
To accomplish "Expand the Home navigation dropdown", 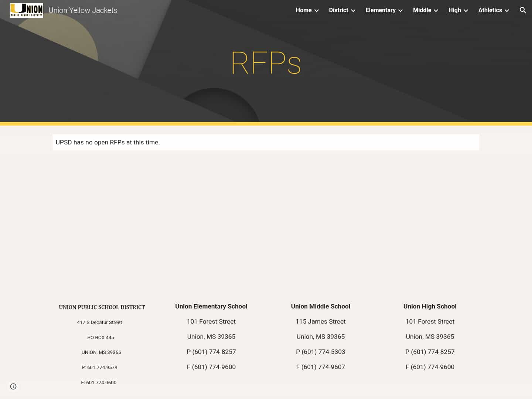I will [317, 10].
